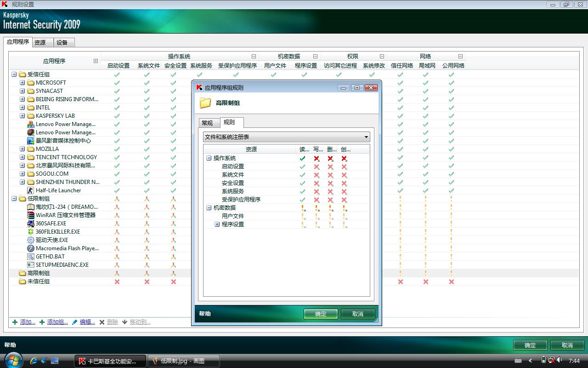Open the 文件和系统注册表 dropdown
Screen dimensions: 588x368
point(286,137)
